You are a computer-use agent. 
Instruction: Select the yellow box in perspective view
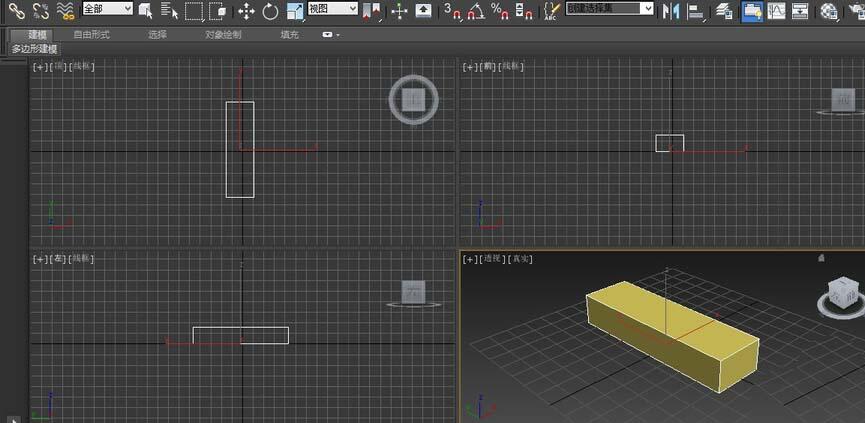tap(672, 335)
